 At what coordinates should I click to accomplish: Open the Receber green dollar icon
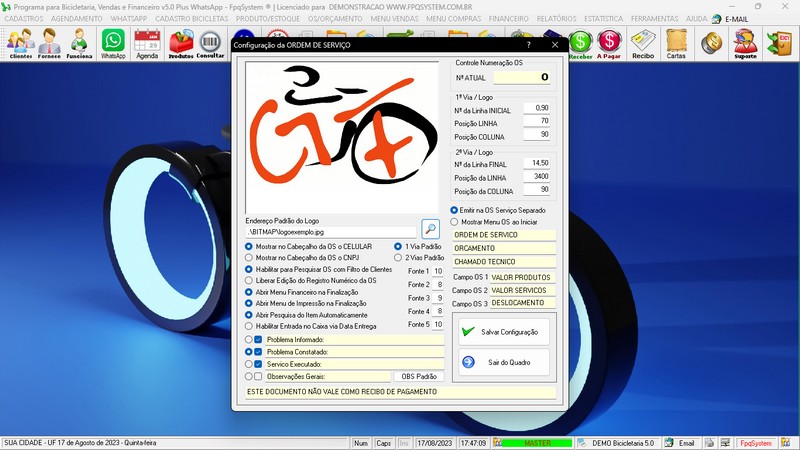click(x=581, y=43)
